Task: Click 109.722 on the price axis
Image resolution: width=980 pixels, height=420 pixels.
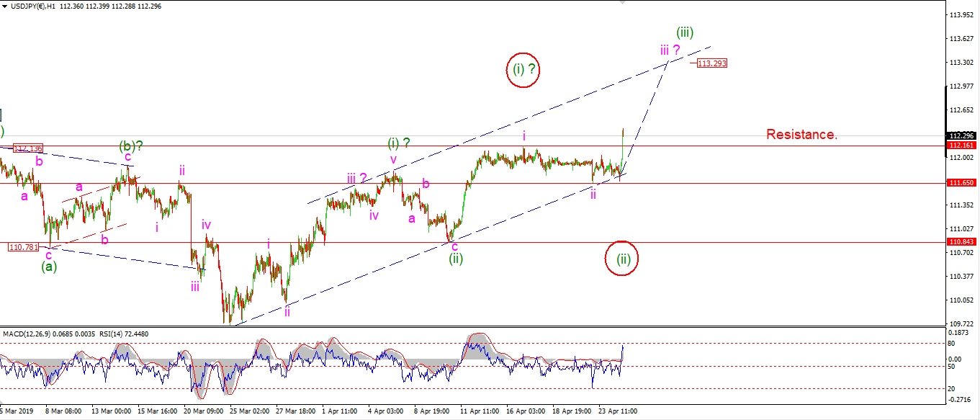Action: [961, 323]
